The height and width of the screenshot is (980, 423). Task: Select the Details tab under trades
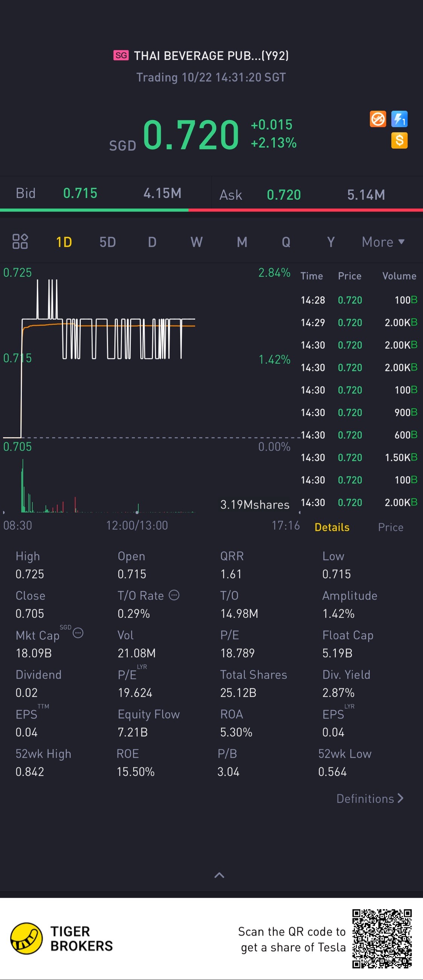pos(332,527)
